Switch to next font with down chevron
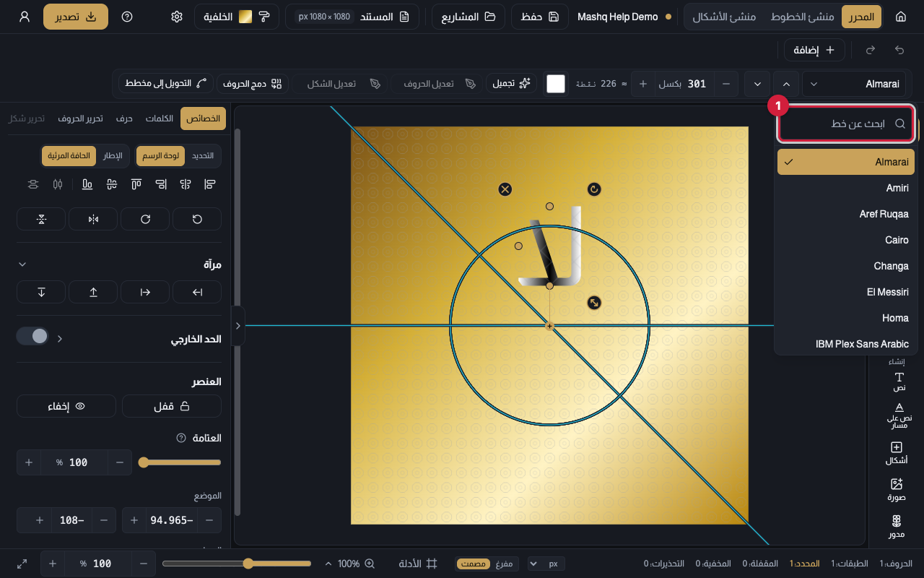This screenshot has width=924, height=578. (x=757, y=84)
